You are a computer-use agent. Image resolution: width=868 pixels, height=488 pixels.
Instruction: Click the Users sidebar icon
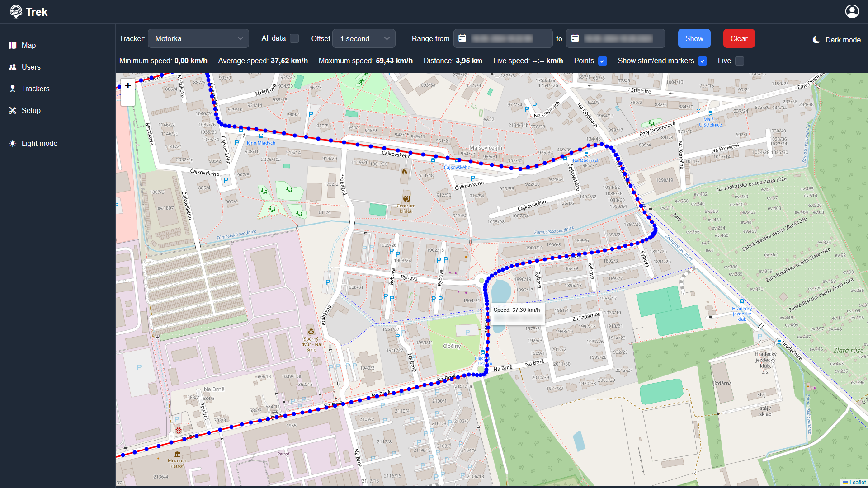(13, 67)
